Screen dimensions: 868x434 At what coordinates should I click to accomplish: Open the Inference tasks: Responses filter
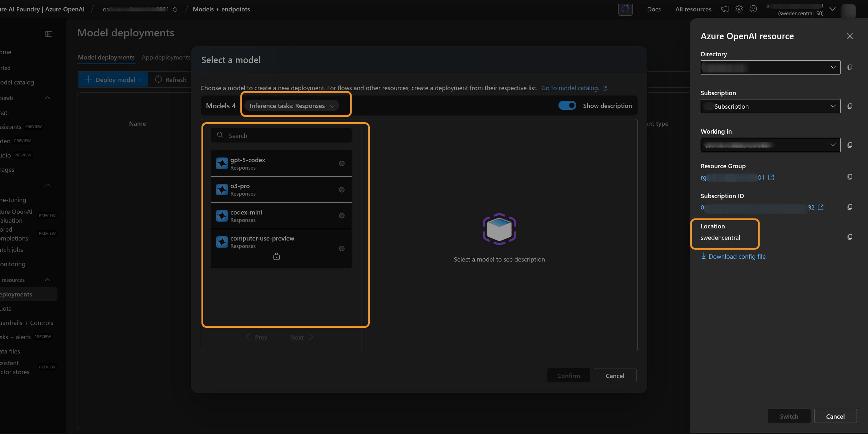point(292,106)
